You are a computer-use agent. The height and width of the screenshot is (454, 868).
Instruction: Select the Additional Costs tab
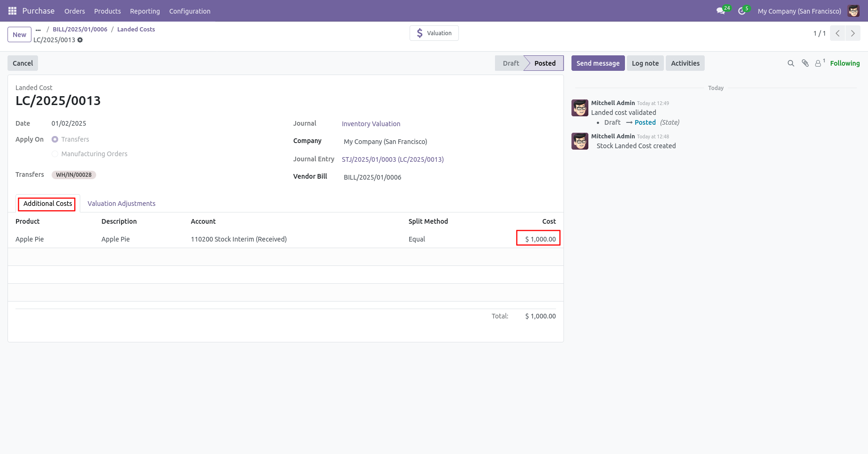click(x=48, y=204)
